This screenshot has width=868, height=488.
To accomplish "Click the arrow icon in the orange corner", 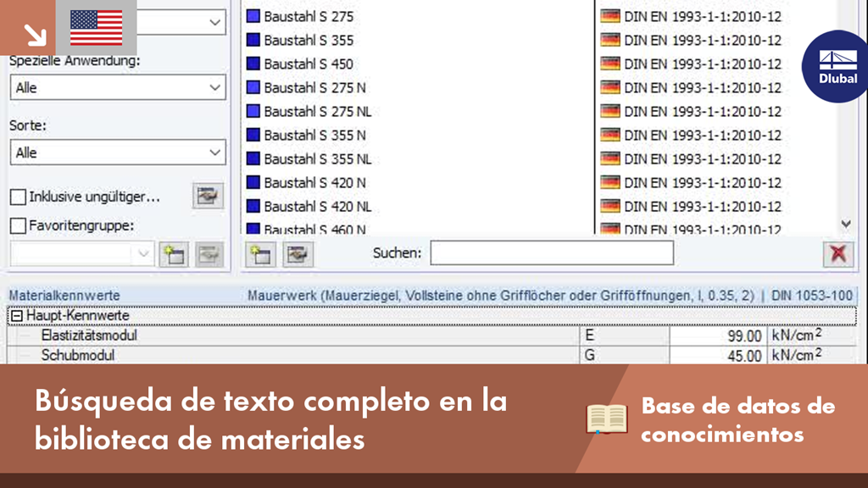I will pyautogui.click(x=36, y=35).
